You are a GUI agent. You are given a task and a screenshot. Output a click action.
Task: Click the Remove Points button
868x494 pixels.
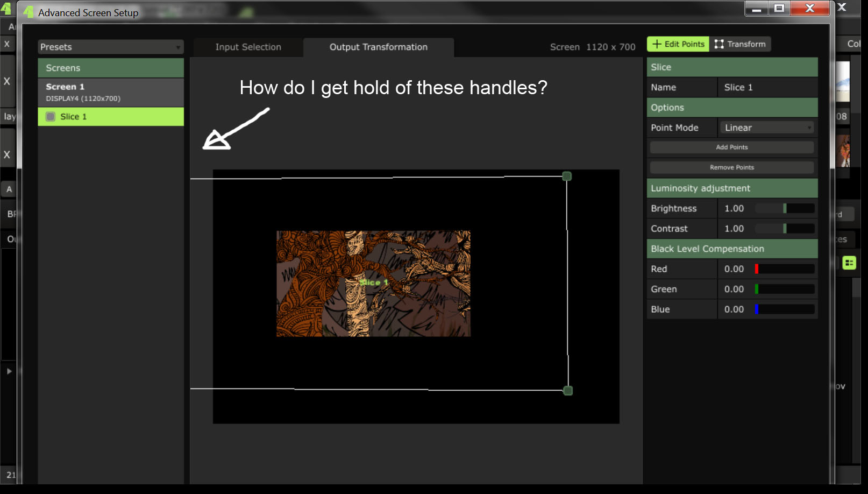(732, 167)
